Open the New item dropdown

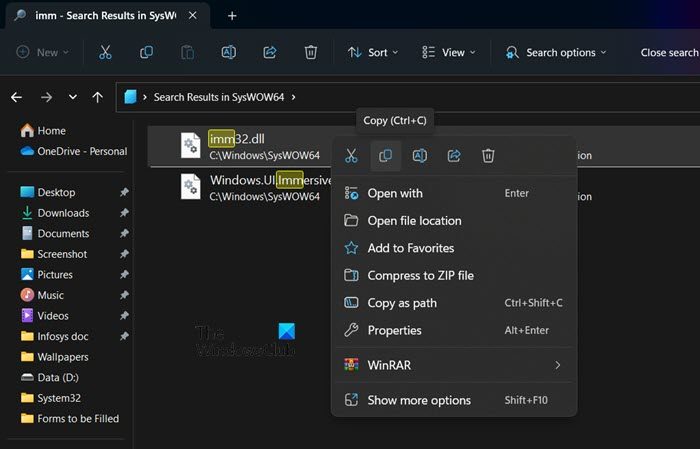pyautogui.click(x=42, y=52)
